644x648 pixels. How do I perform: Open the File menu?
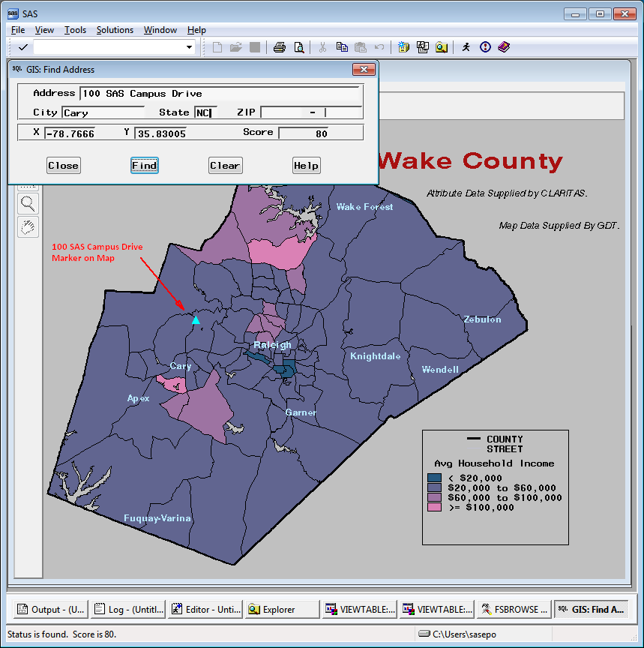17,30
